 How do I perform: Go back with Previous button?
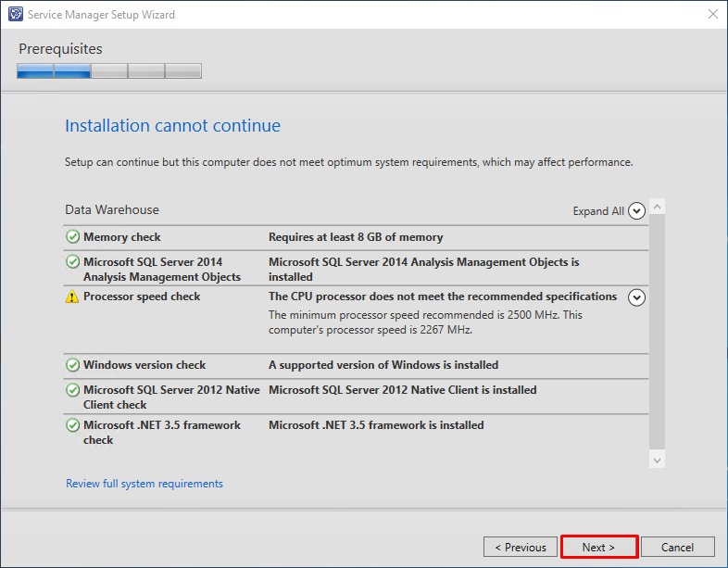coord(521,547)
